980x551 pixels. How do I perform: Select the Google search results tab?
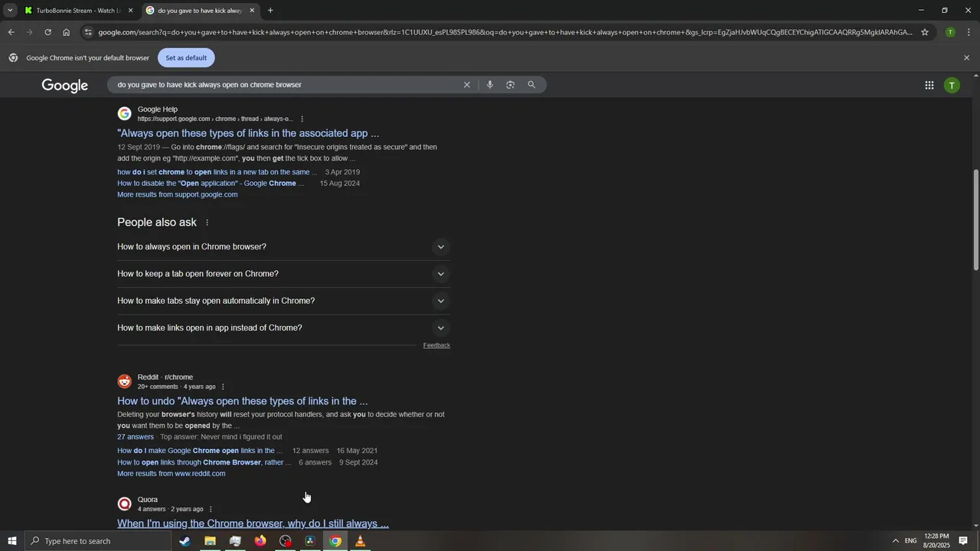point(201,11)
